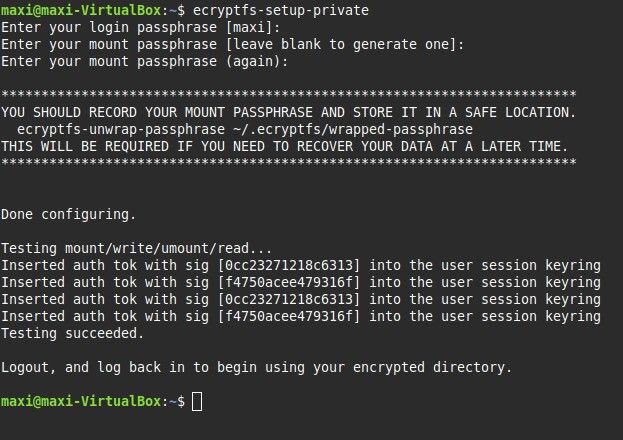Click the 'Logout, and log back in' line

pyautogui.click(x=256, y=367)
